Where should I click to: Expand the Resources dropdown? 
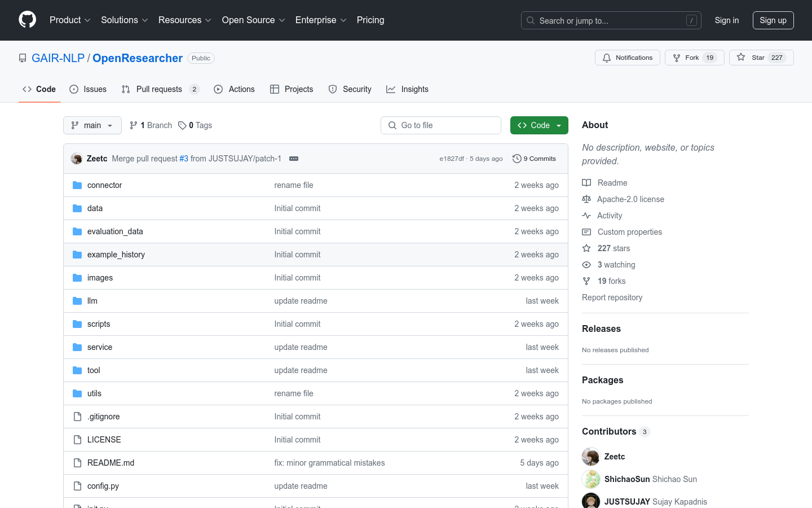[x=185, y=20]
